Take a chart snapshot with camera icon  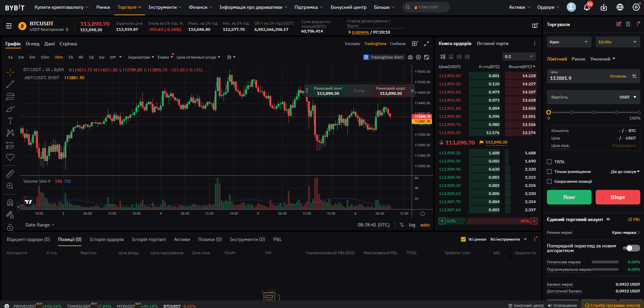click(410, 57)
